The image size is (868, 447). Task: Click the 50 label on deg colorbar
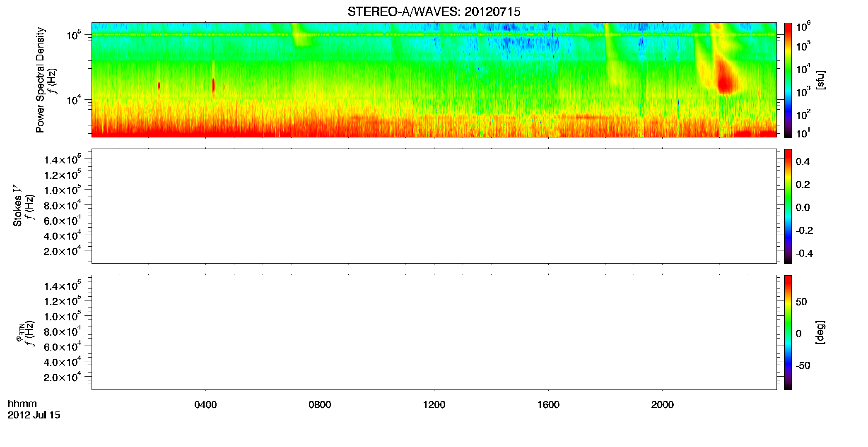(x=801, y=302)
